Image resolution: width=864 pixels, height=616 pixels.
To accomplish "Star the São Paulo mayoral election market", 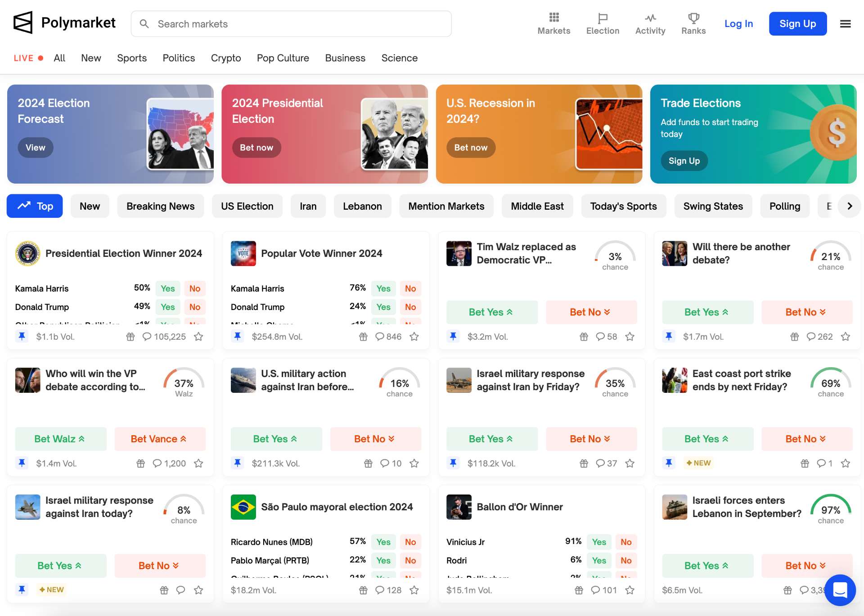I will click(x=414, y=590).
